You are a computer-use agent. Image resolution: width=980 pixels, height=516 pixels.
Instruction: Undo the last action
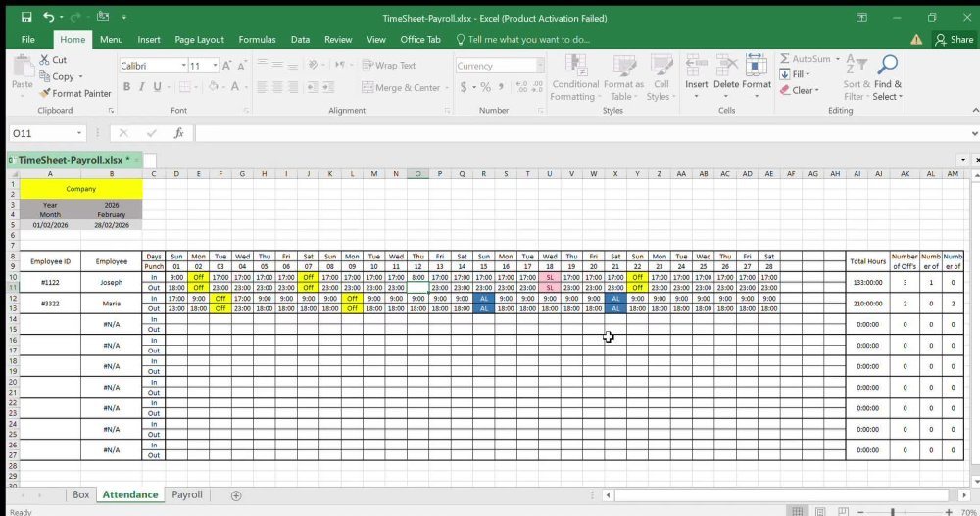coord(48,18)
